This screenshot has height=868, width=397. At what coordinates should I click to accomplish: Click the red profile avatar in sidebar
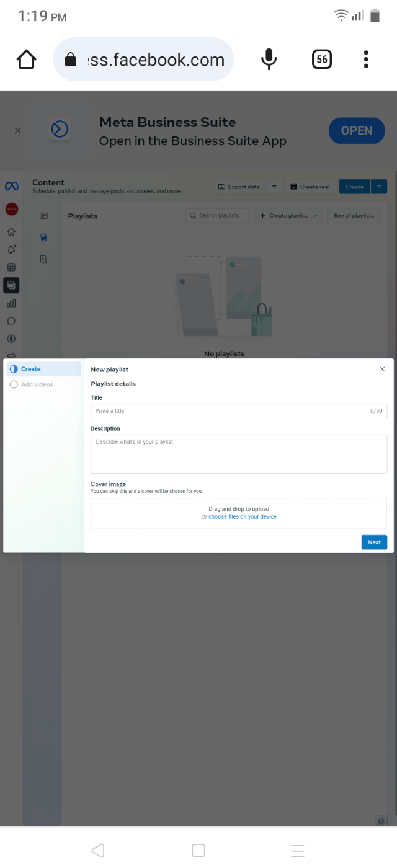[11, 209]
